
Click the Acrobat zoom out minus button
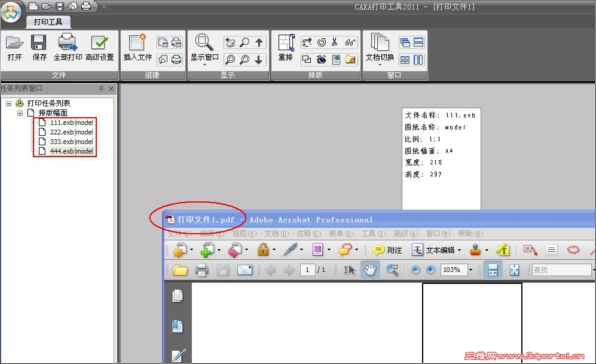pyautogui.click(x=415, y=270)
